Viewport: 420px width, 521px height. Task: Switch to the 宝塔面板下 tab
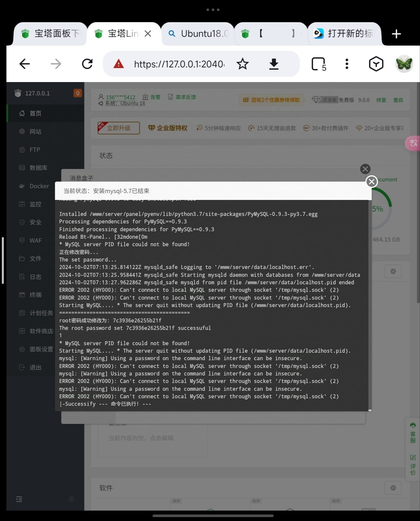point(51,34)
